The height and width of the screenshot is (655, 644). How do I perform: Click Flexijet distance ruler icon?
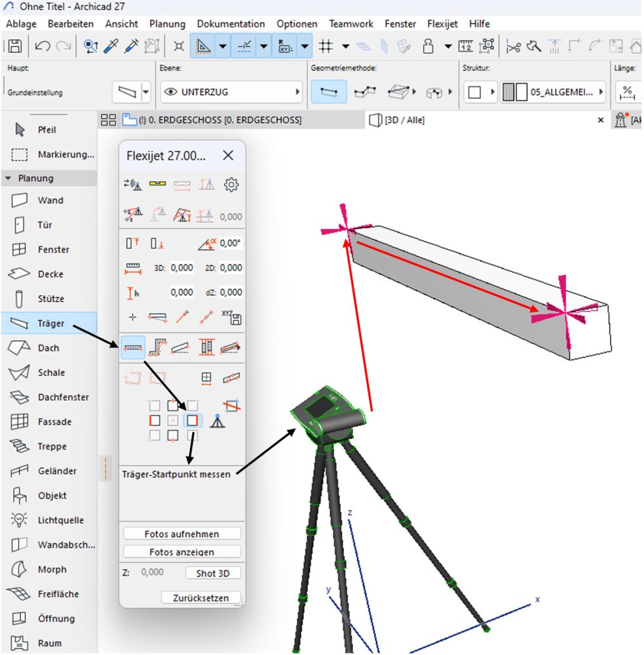133,268
